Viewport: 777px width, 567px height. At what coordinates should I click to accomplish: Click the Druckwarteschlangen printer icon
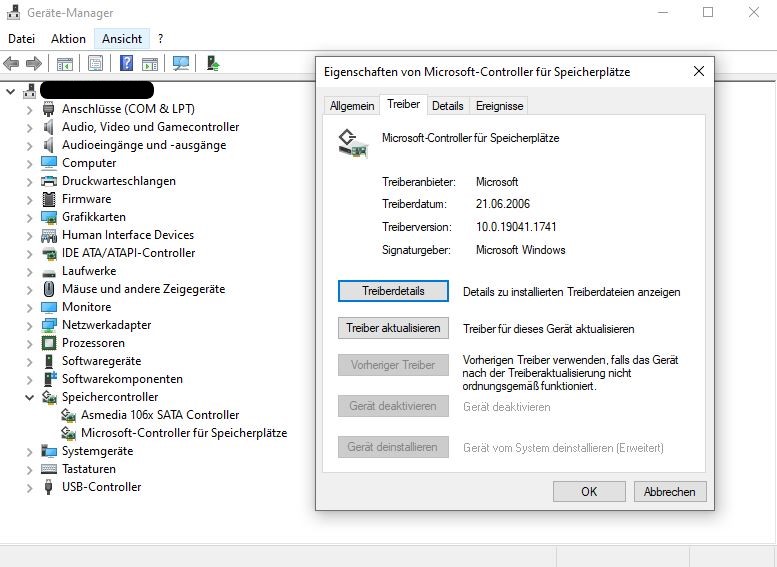click(49, 181)
